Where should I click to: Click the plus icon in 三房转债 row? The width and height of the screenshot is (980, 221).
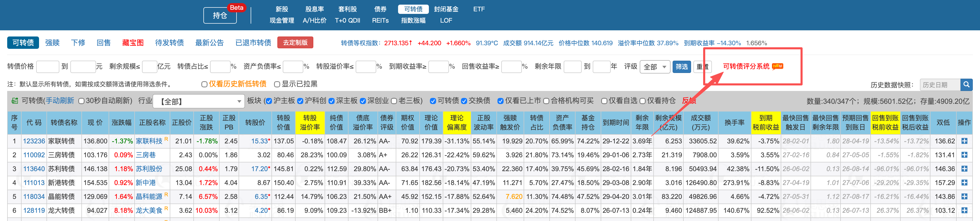click(x=964, y=155)
